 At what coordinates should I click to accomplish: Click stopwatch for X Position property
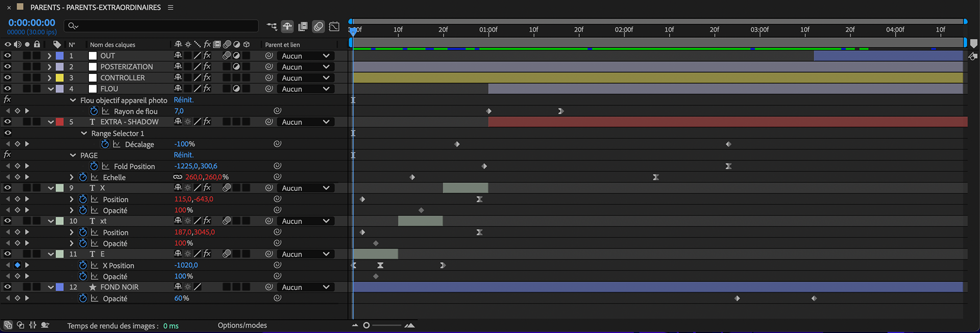83,265
